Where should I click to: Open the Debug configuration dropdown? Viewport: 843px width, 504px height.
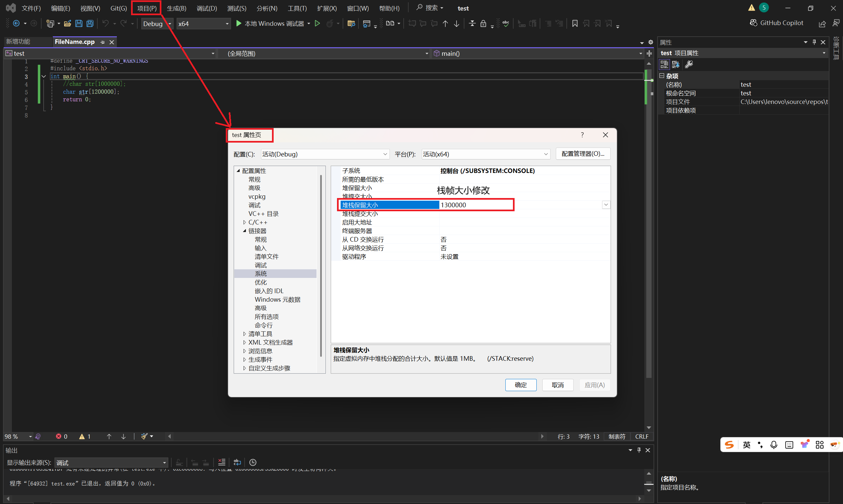pyautogui.click(x=157, y=24)
